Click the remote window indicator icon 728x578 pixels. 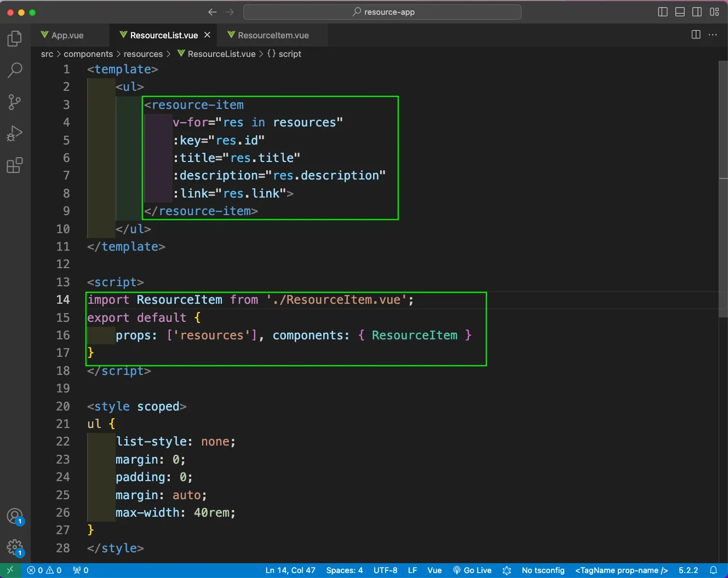(x=10, y=570)
